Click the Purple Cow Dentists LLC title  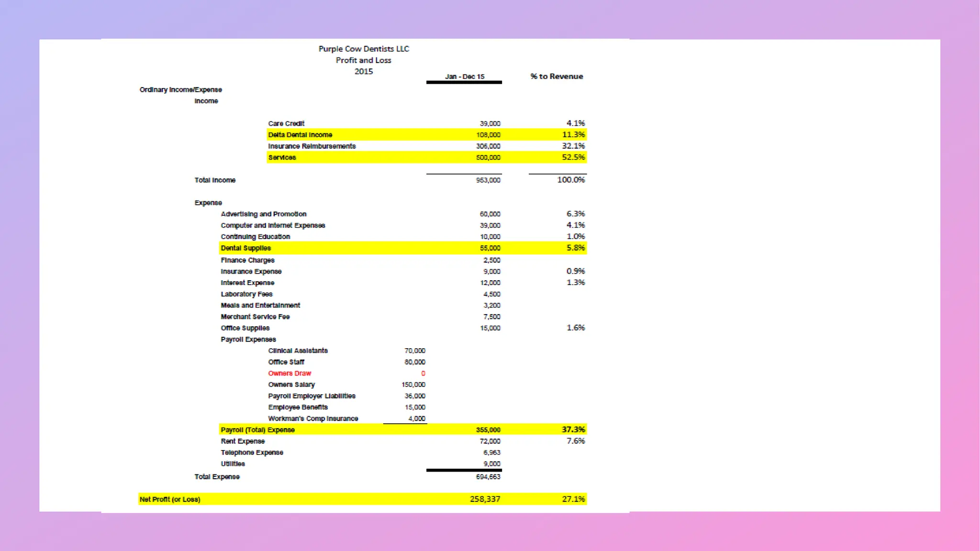pos(364,49)
